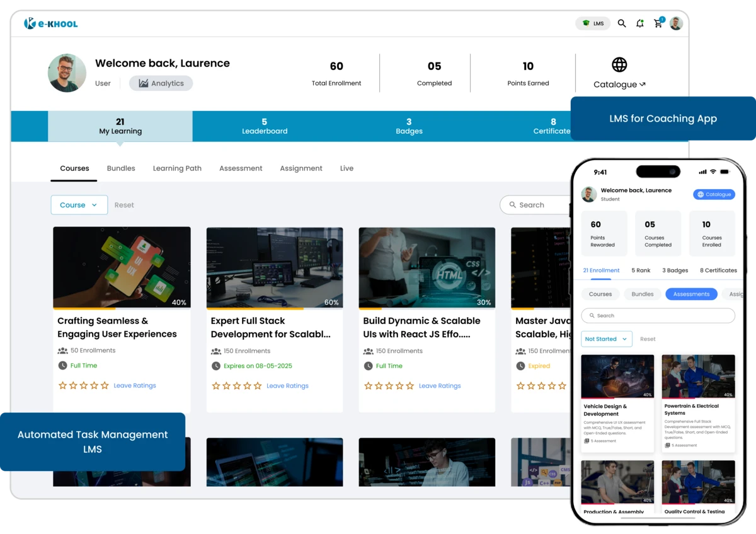Open the Course filter dropdown
The width and height of the screenshot is (756, 534).
pos(79,205)
